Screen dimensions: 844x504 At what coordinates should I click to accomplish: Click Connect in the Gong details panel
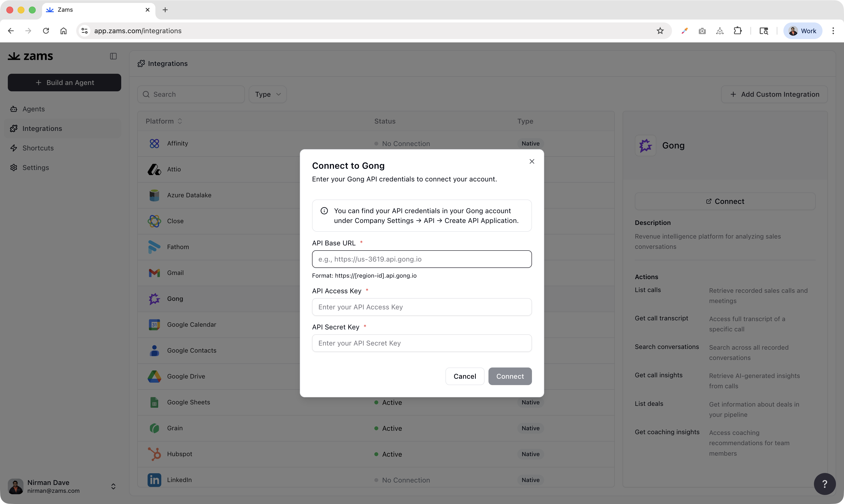coord(725,201)
